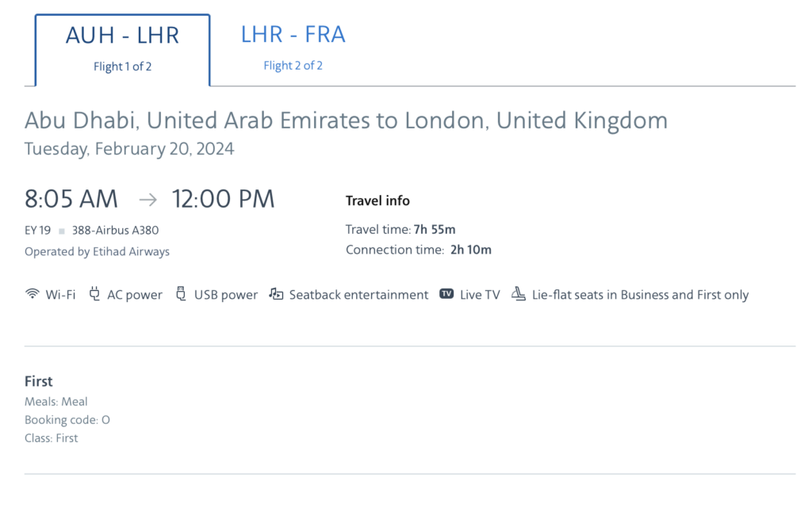Click the First cabin heading
Screen dimensions: 812x512
click(39, 381)
